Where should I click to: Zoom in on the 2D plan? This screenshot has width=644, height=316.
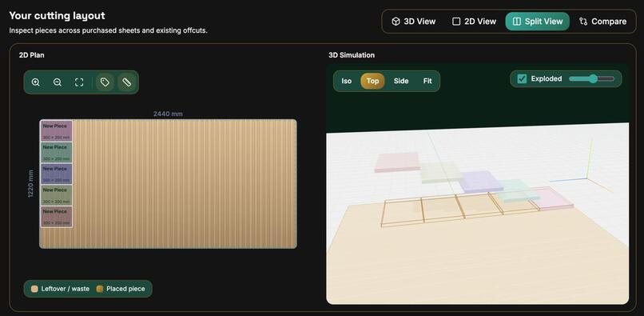coord(36,82)
